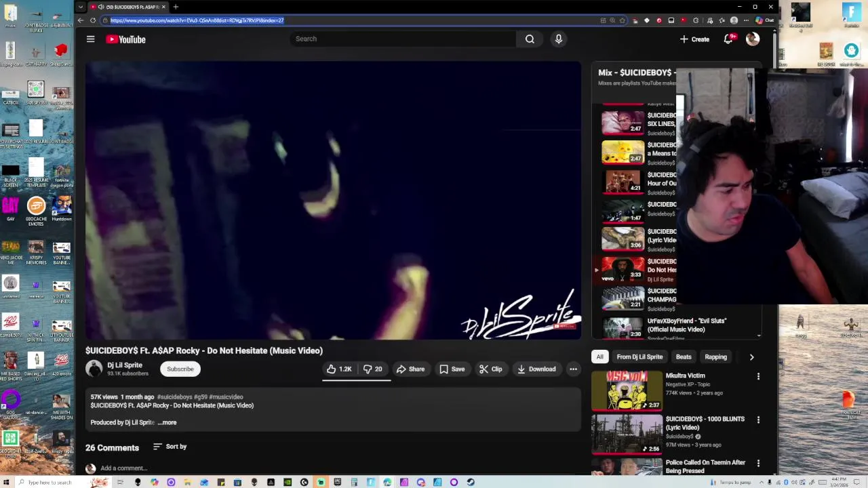Open the BLACK SCREEN desktop icon

point(10,176)
